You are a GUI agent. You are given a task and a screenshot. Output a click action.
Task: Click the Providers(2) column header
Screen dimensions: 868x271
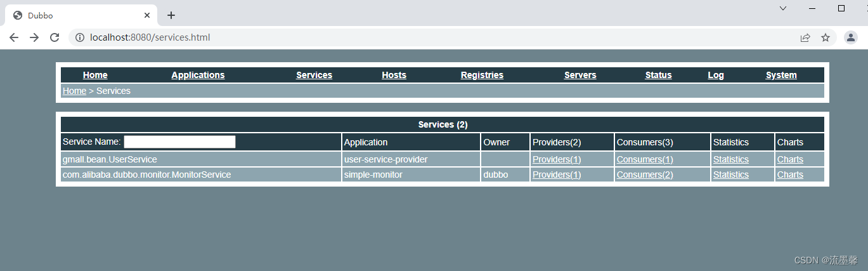pos(572,142)
